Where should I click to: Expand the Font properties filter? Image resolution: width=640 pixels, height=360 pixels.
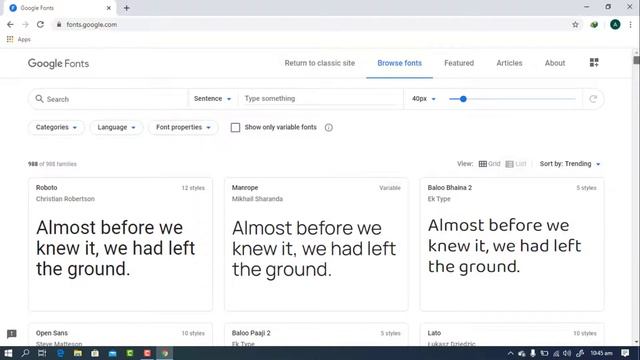point(183,127)
